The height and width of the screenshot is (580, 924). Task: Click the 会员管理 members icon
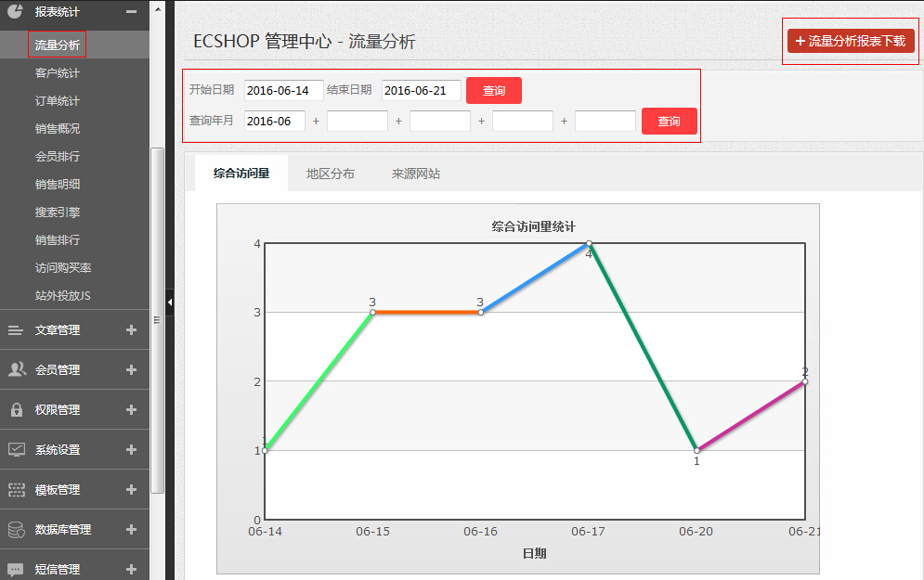point(15,369)
